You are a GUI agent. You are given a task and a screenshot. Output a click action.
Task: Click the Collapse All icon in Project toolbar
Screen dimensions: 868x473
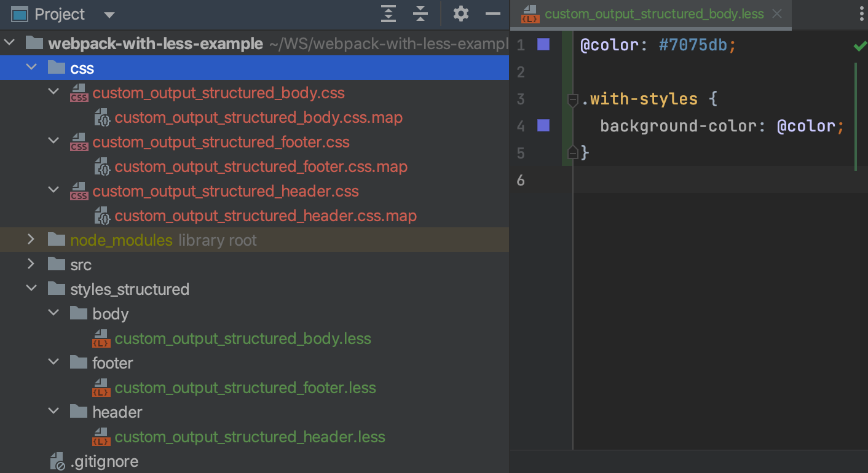[x=420, y=14]
